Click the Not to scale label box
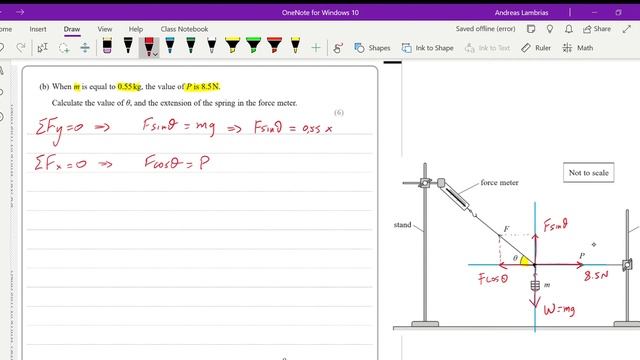640x360 pixels. (589, 173)
